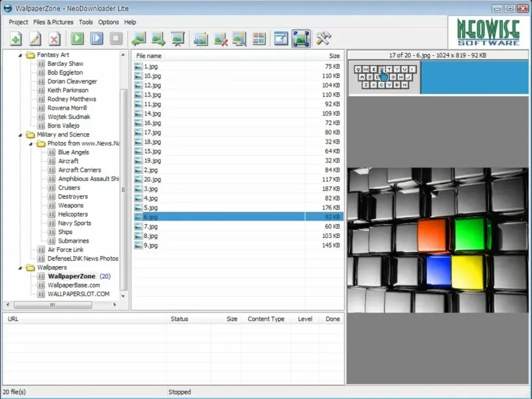The width and height of the screenshot is (532, 399).
Task: Click the edit project pencil icon
Action: click(x=35, y=39)
